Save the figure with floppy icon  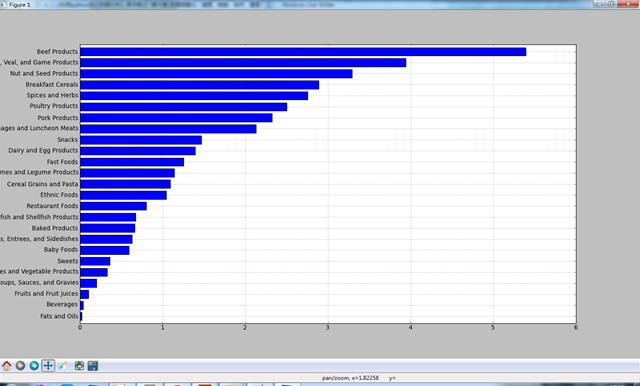click(93, 366)
